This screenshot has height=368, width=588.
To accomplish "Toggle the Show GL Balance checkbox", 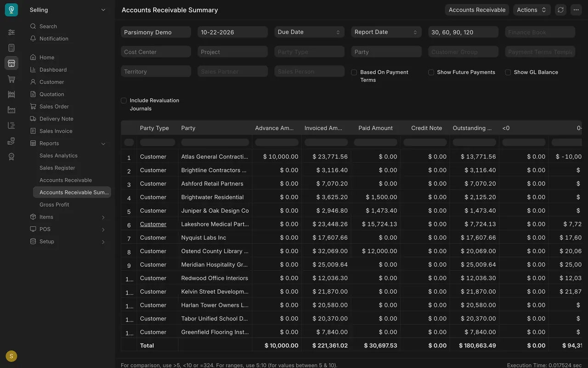I will pyautogui.click(x=508, y=72).
